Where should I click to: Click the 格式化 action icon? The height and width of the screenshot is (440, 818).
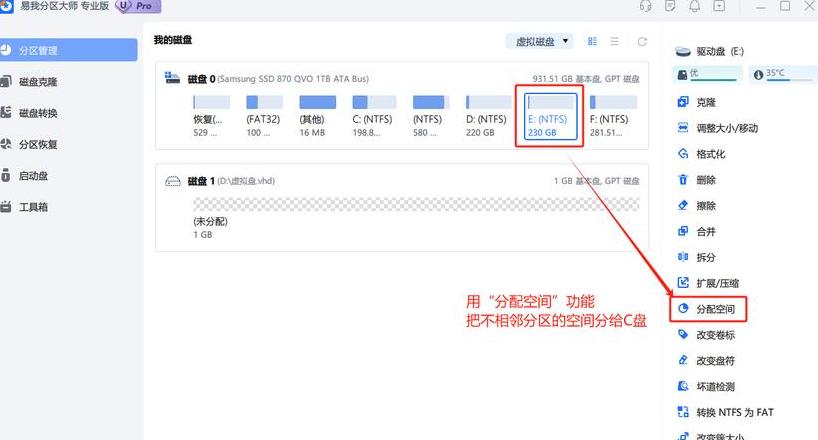683,153
